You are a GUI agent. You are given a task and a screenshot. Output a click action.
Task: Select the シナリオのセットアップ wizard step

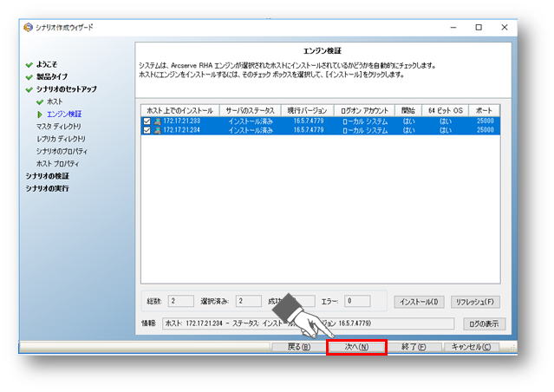coord(67,89)
